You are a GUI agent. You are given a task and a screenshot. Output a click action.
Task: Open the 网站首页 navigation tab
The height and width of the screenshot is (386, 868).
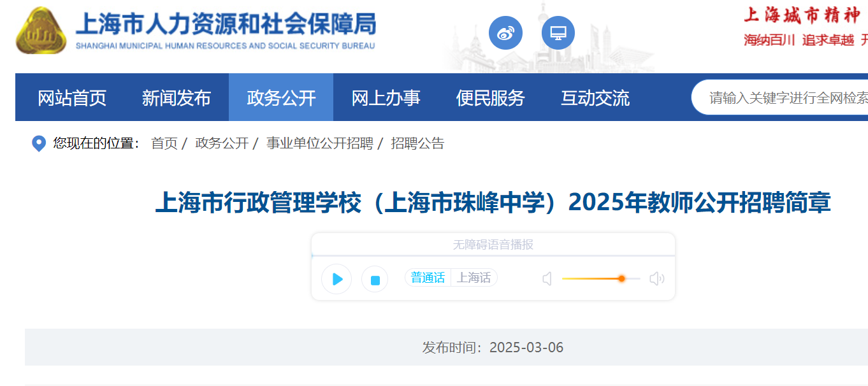(x=72, y=97)
